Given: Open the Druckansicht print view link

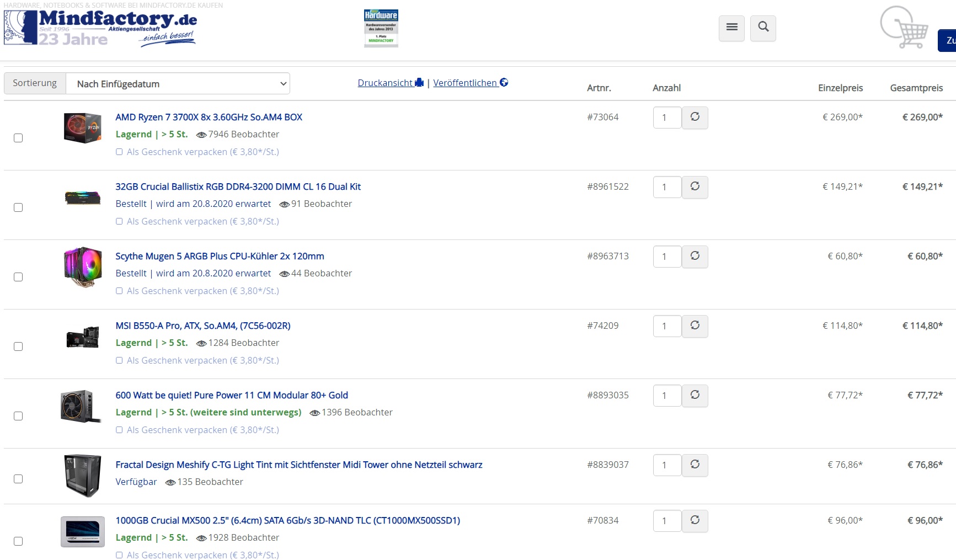Looking at the screenshot, I should (x=391, y=83).
